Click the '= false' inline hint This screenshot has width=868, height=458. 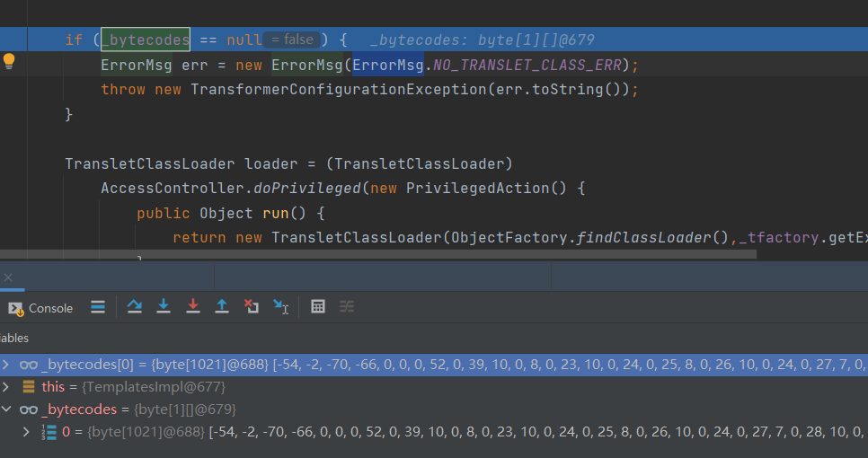pos(292,40)
